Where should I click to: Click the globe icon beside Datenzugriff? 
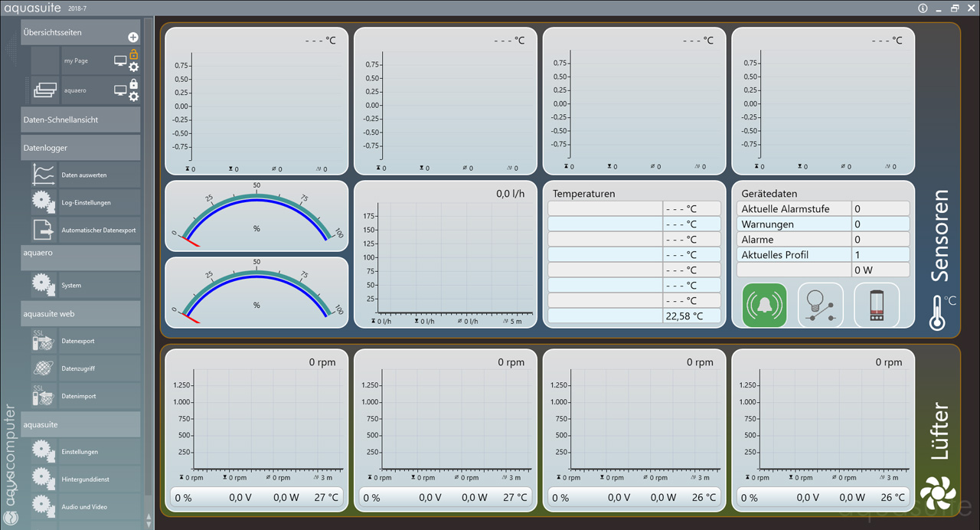pos(43,368)
